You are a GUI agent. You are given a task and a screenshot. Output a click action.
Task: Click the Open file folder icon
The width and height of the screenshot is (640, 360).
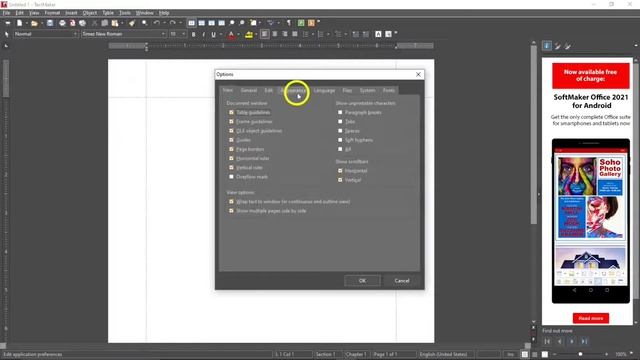[x=34, y=23]
